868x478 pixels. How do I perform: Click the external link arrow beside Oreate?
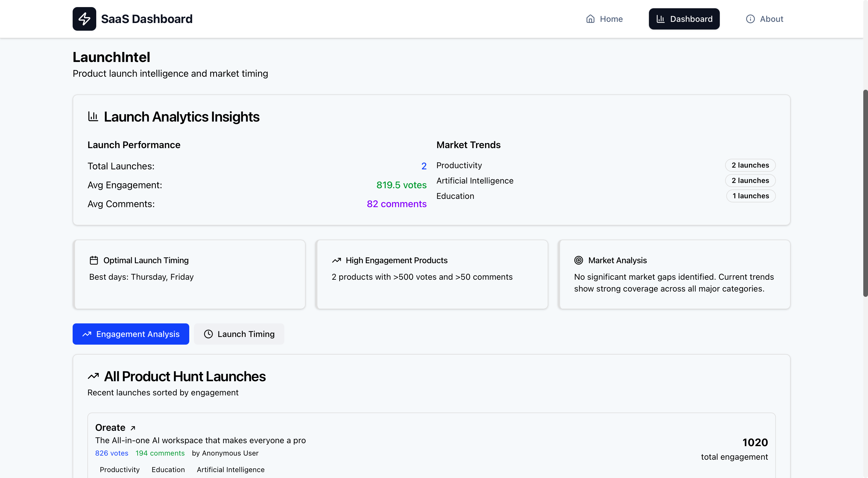pos(133,428)
